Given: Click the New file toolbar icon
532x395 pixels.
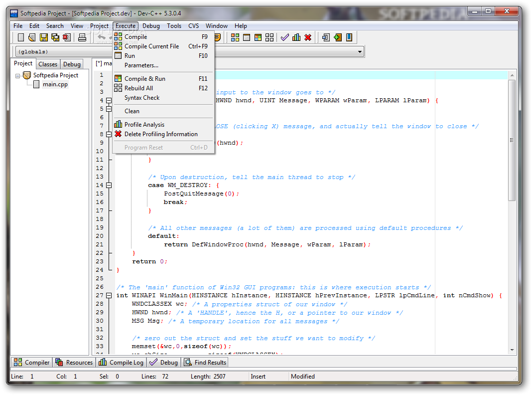Looking at the screenshot, I should coord(21,37).
